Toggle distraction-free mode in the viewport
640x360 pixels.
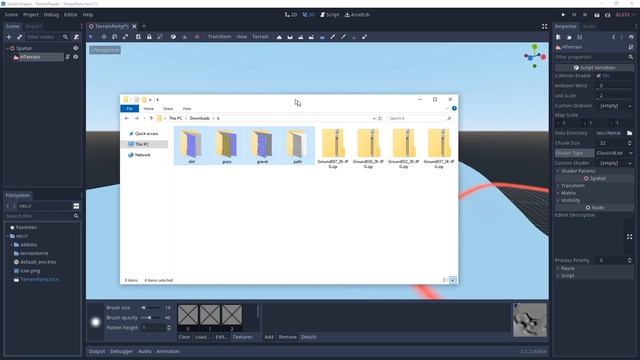[544, 26]
